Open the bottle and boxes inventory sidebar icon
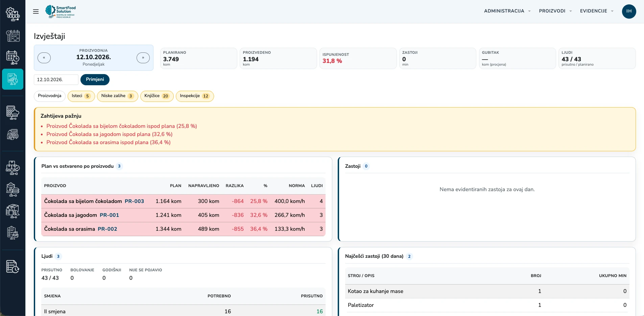 click(13, 211)
